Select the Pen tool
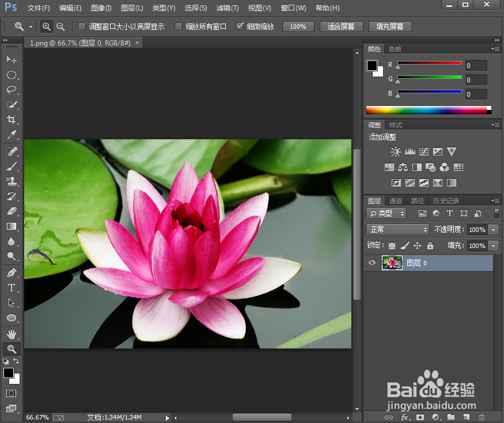Image resolution: width=504 pixels, height=423 pixels. point(12,273)
